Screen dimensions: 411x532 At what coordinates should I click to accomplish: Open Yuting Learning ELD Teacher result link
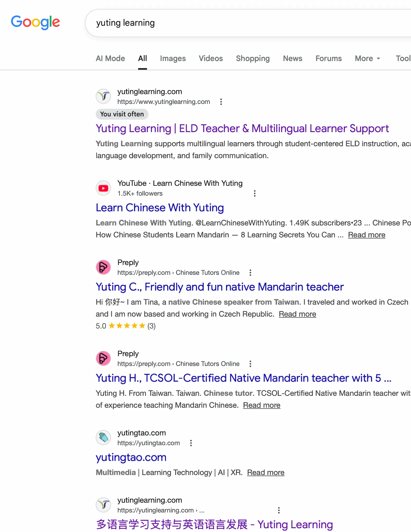click(242, 129)
